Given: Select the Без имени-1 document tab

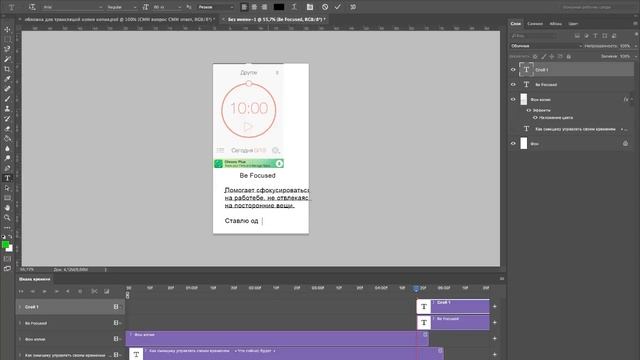Looking at the screenshot, I should pyautogui.click(x=276, y=19).
